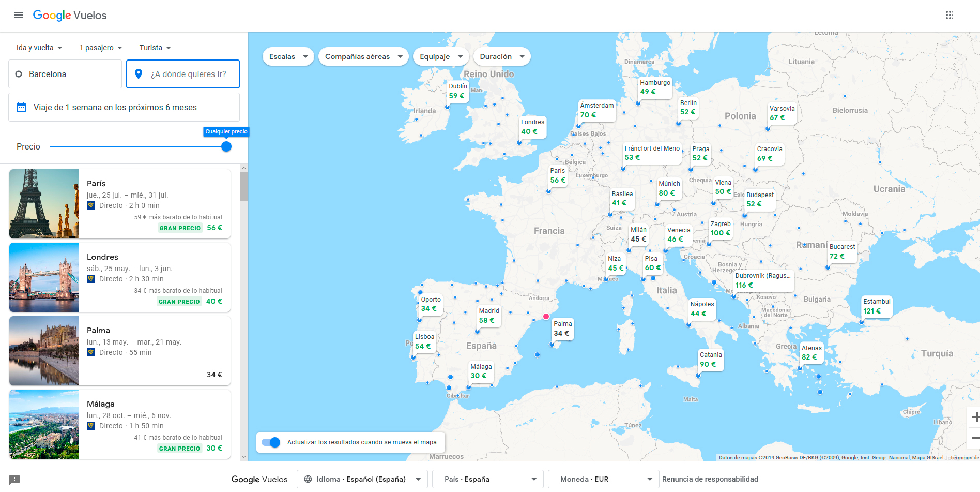This screenshot has height=492, width=980.
Task: Click the Barcelona origin field
Action: (65, 74)
